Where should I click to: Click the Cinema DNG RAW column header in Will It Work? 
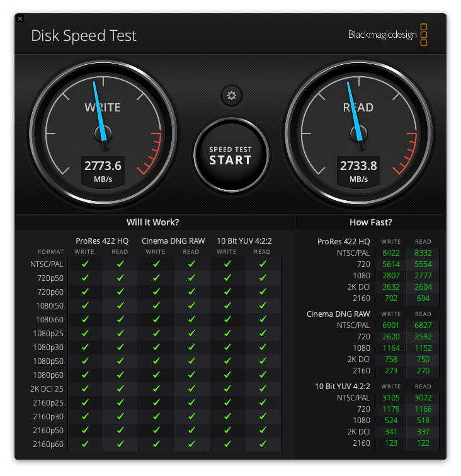[x=173, y=241]
